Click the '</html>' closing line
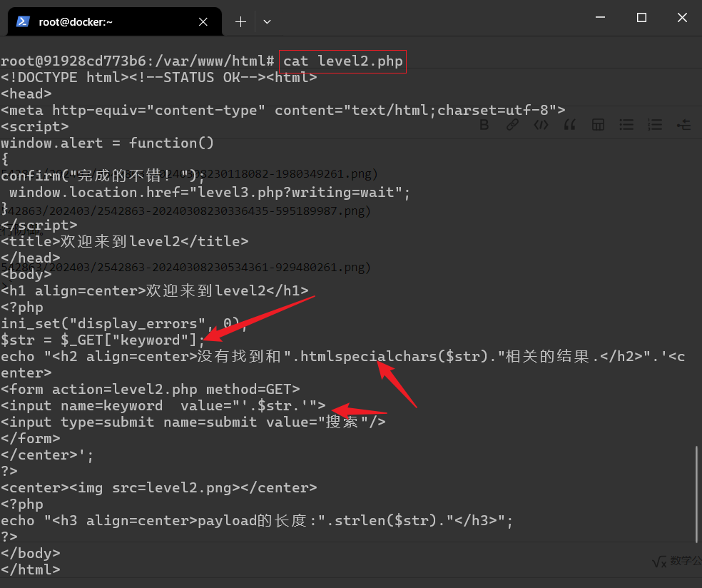 point(31,569)
